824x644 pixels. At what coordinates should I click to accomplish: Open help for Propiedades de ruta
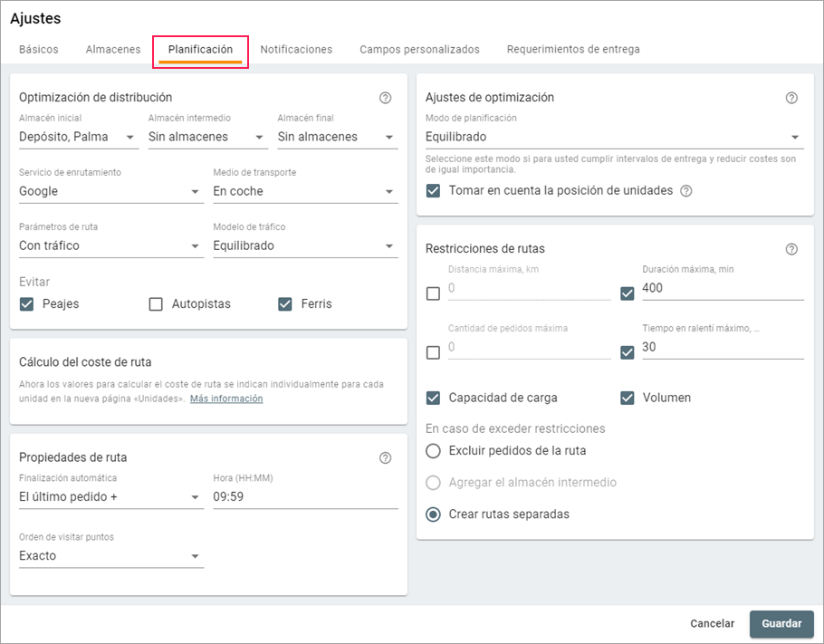pyautogui.click(x=386, y=458)
